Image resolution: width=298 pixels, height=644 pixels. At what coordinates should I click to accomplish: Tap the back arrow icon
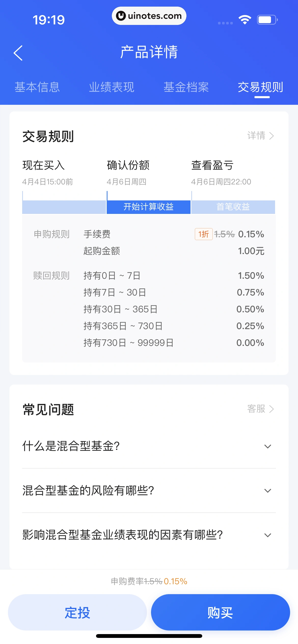(18, 53)
